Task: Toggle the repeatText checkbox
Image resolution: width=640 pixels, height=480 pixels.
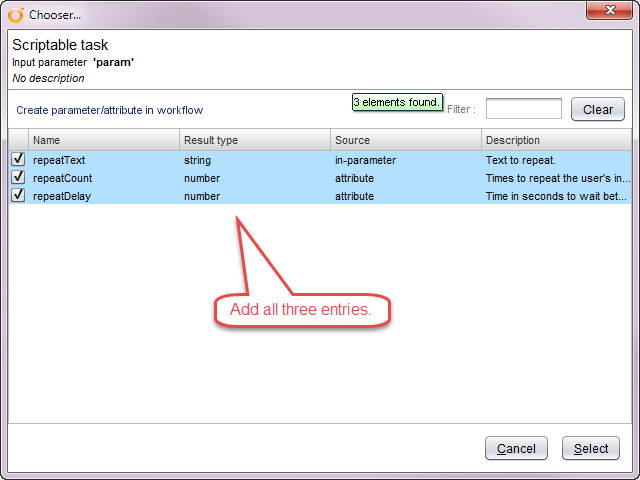Action: (x=18, y=159)
